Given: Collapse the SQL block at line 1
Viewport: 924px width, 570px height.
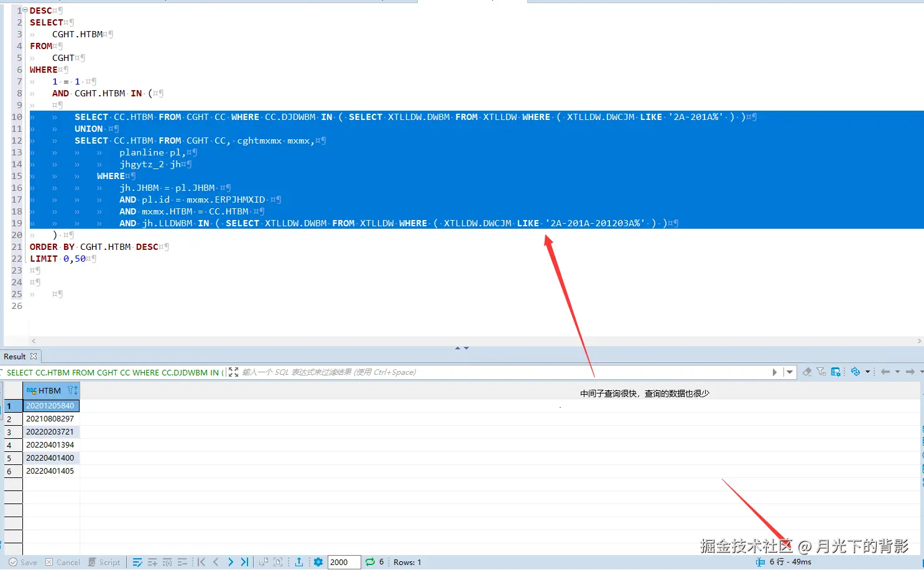Looking at the screenshot, I should click(x=25, y=11).
